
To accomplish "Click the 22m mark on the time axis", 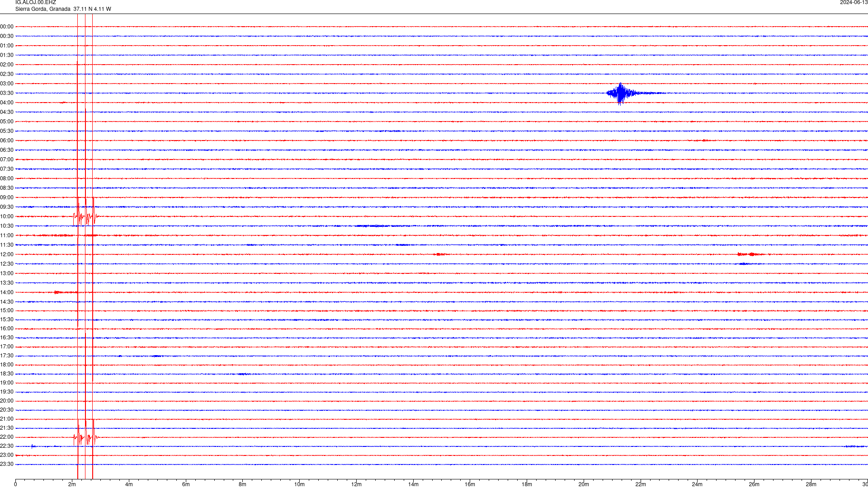I will point(641,484).
